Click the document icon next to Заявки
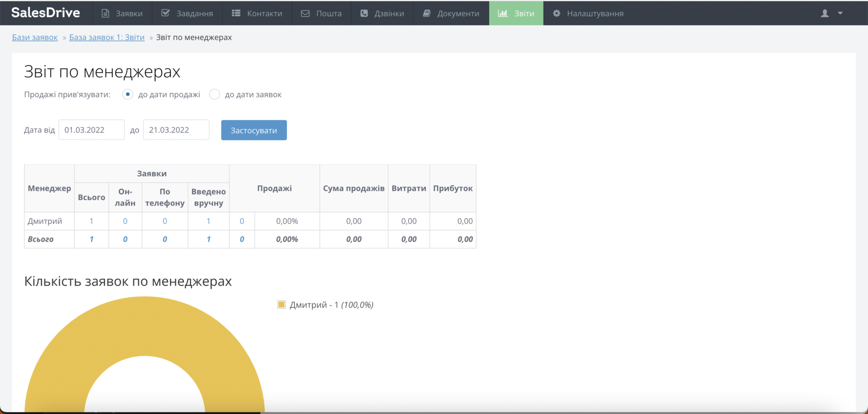The height and width of the screenshot is (414, 868). tap(105, 13)
